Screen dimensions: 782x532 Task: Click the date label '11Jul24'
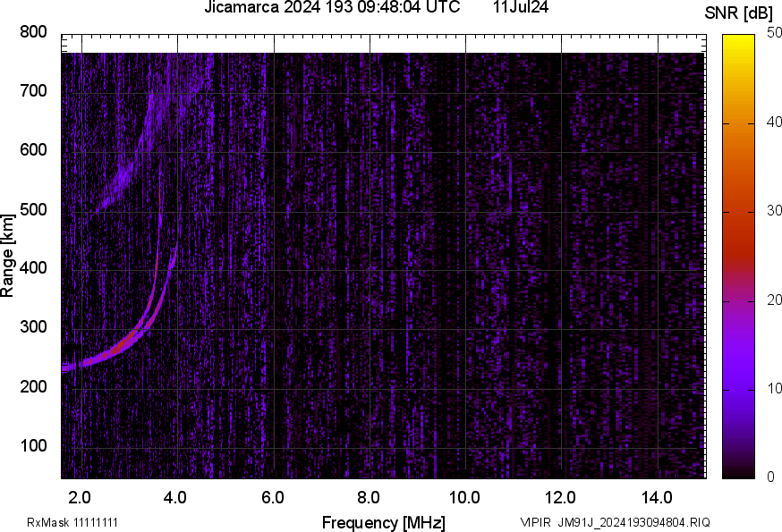[x=521, y=7]
